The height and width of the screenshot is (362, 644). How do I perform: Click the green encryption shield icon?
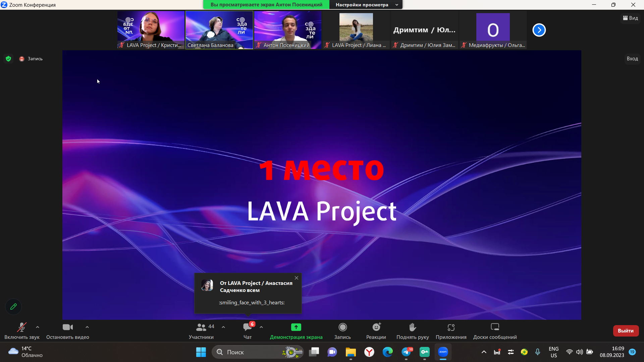click(8, 59)
